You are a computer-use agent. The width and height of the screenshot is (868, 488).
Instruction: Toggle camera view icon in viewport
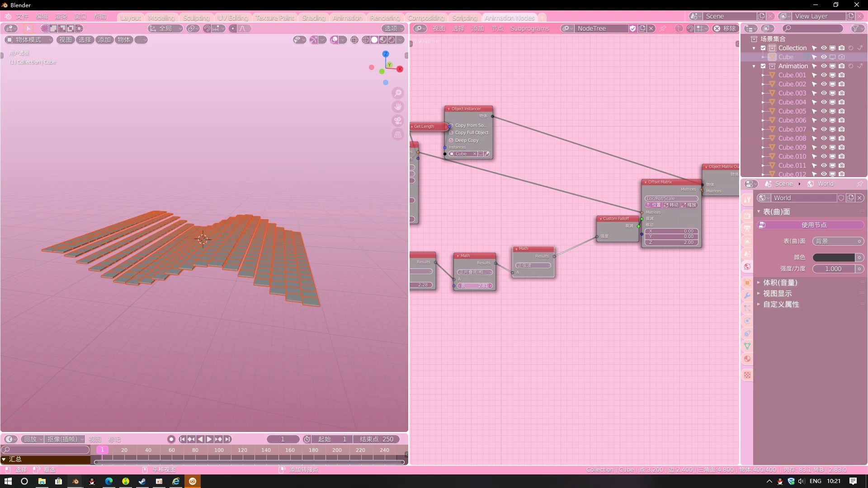(398, 121)
